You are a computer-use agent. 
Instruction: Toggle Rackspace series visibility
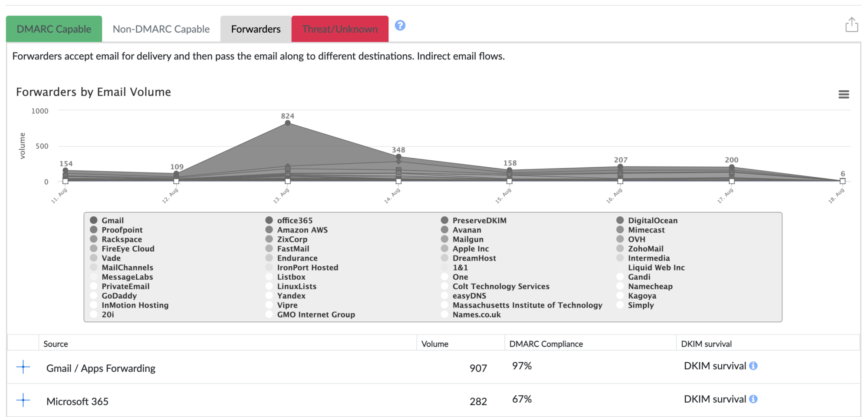(x=116, y=239)
